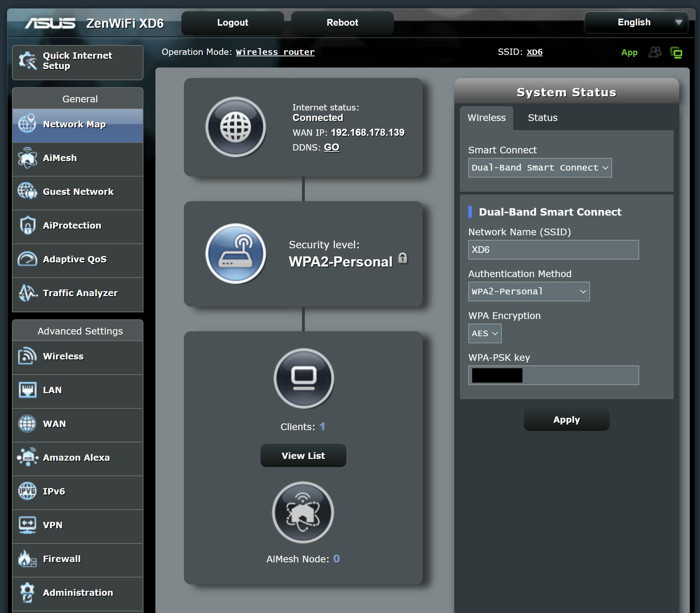
Task: Open the Authentication Method dropdown
Action: coord(528,292)
